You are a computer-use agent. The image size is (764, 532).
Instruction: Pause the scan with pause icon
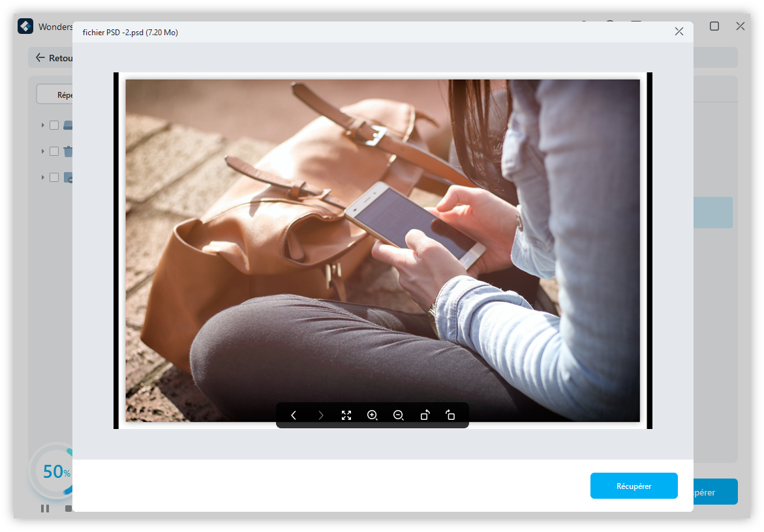click(45, 509)
